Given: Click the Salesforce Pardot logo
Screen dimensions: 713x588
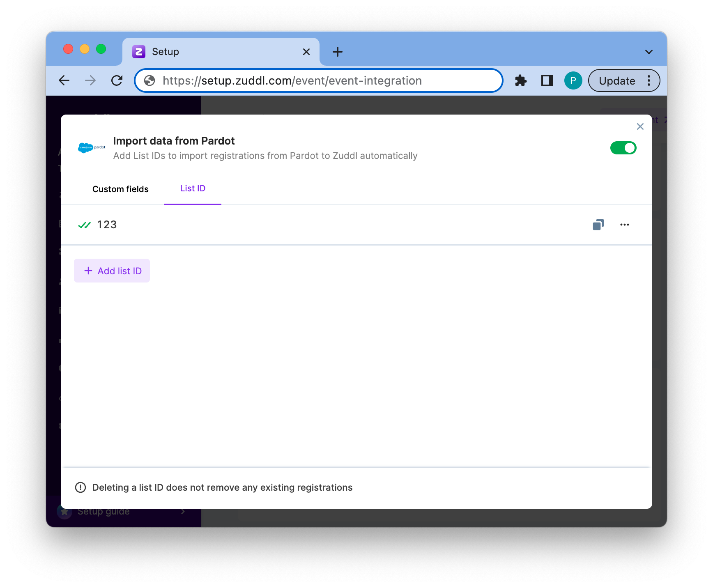Looking at the screenshot, I should pyautogui.click(x=92, y=147).
